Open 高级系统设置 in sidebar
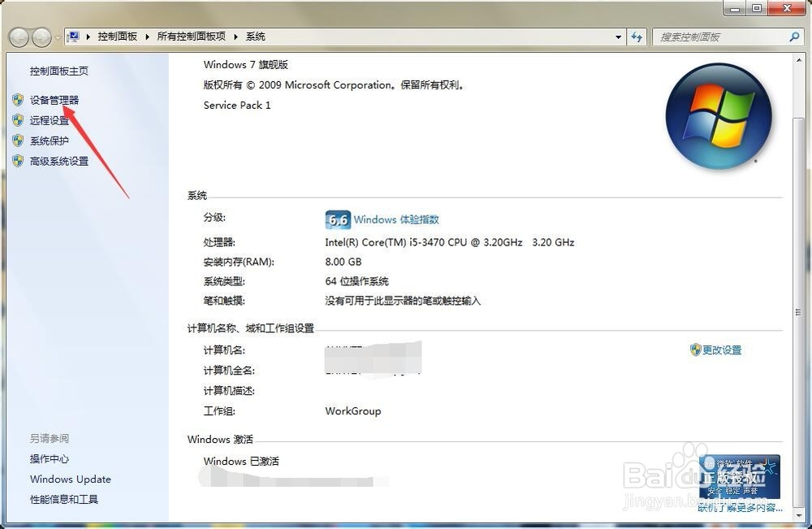Image resolution: width=812 pixels, height=529 pixels. coord(59,161)
